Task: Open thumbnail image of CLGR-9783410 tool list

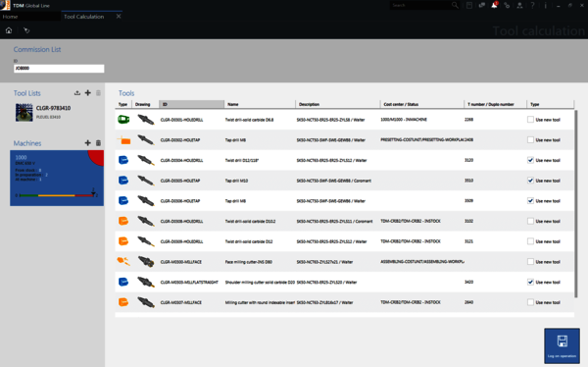Action: tap(24, 112)
